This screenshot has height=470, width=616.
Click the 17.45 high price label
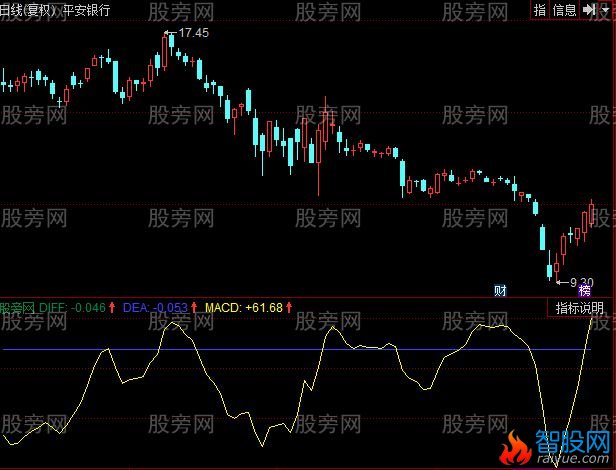click(194, 33)
